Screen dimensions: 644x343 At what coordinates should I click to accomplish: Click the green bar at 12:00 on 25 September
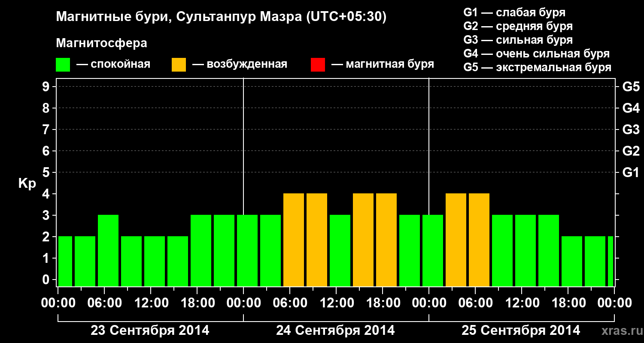[x=526, y=250]
